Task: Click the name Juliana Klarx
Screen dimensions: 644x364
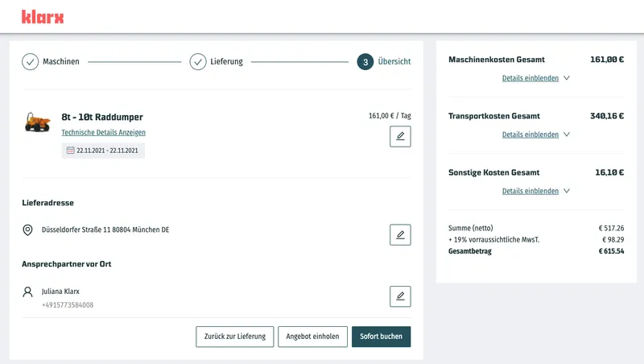Action: [60, 292]
